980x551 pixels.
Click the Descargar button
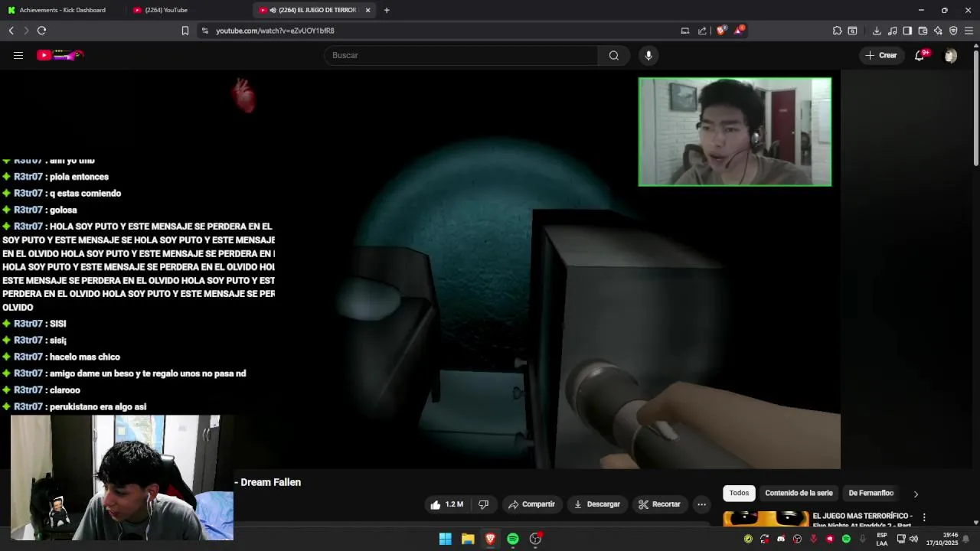[x=596, y=504]
